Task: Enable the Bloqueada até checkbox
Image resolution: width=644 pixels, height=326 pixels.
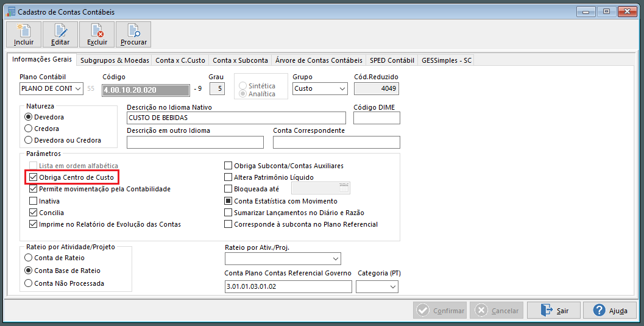Action: (x=228, y=189)
